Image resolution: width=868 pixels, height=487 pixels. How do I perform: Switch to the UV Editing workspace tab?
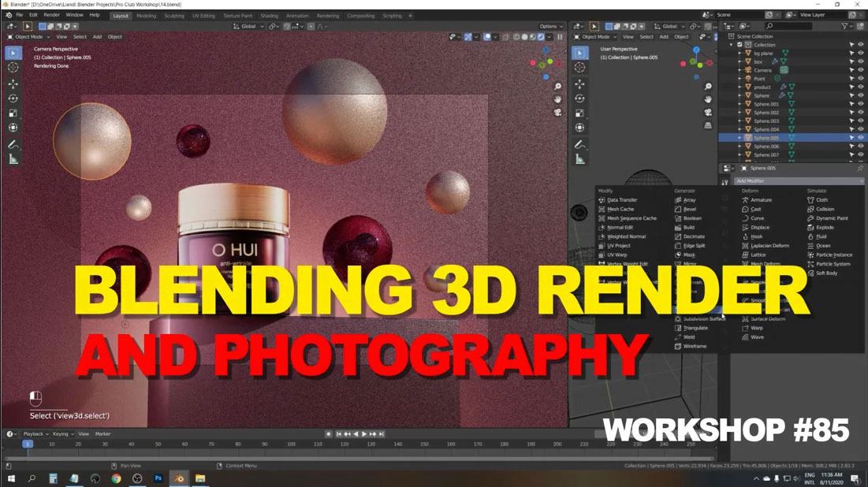coord(203,16)
